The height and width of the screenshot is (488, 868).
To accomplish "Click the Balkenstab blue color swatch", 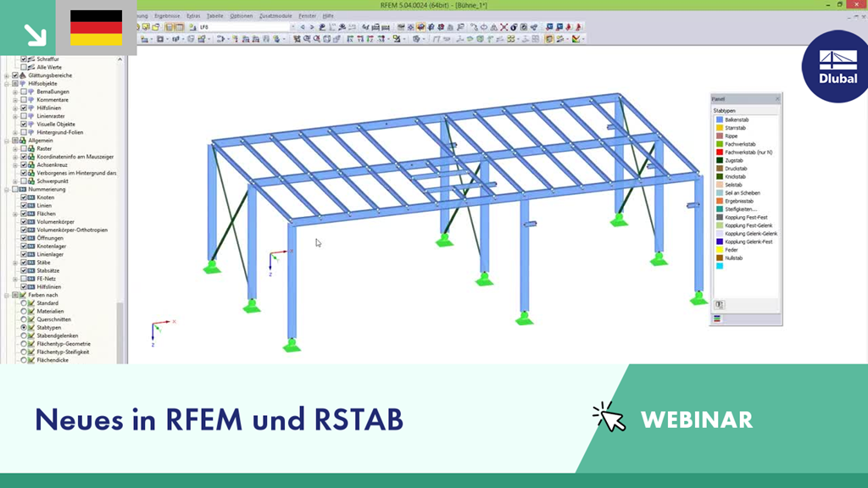I will click(x=720, y=119).
